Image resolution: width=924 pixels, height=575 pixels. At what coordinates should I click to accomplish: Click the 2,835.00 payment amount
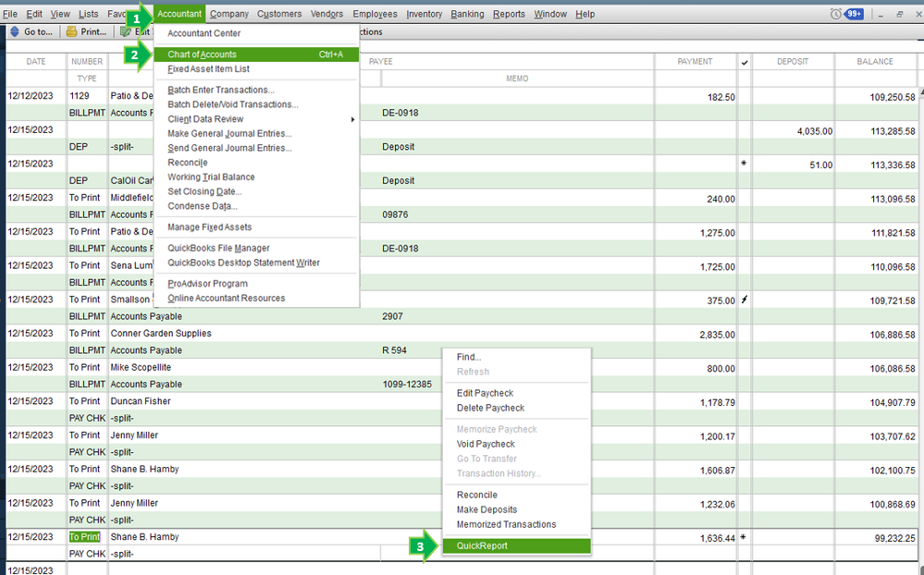pos(717,335)
